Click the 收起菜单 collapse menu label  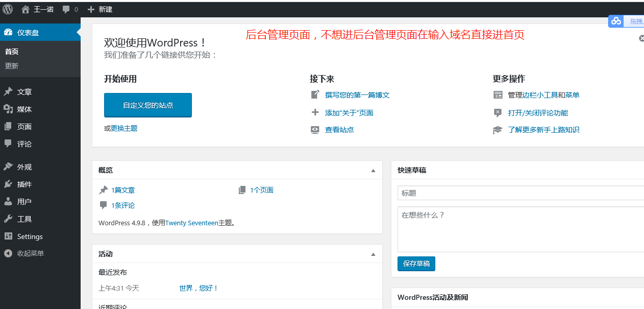click(x=31, y=253)
